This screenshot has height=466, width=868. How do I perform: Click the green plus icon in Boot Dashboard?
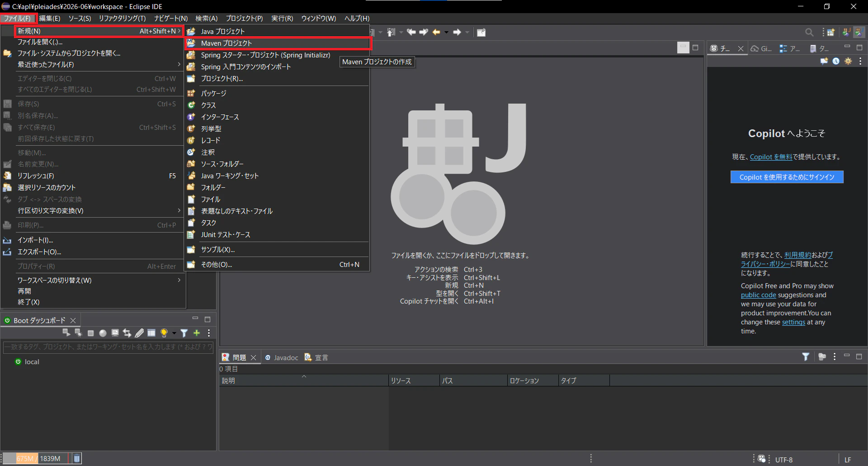tap(197, 333)
